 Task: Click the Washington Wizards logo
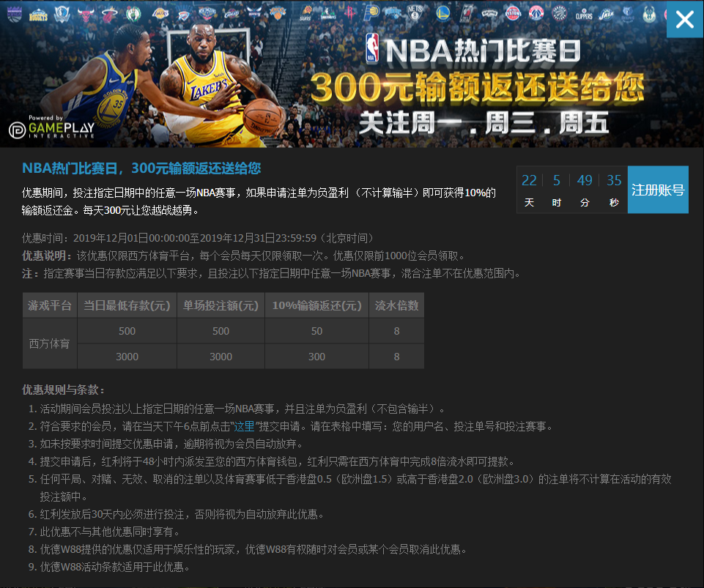pyautogui.click(x=536, y=13)
